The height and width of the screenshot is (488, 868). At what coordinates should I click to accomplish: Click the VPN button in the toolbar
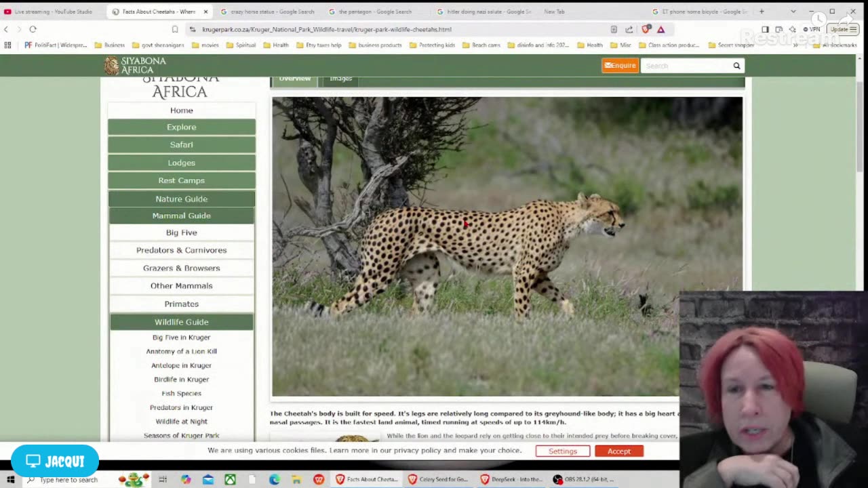812,29
